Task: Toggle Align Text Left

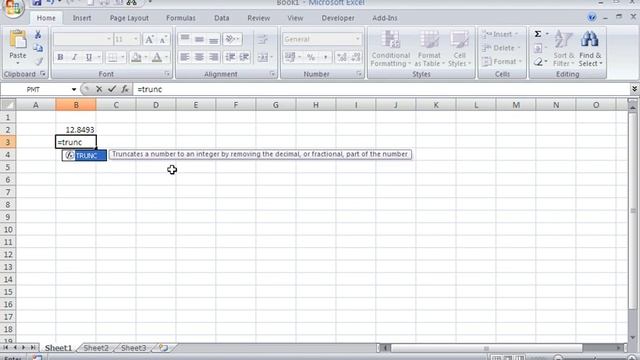Action: pos(184,57)
